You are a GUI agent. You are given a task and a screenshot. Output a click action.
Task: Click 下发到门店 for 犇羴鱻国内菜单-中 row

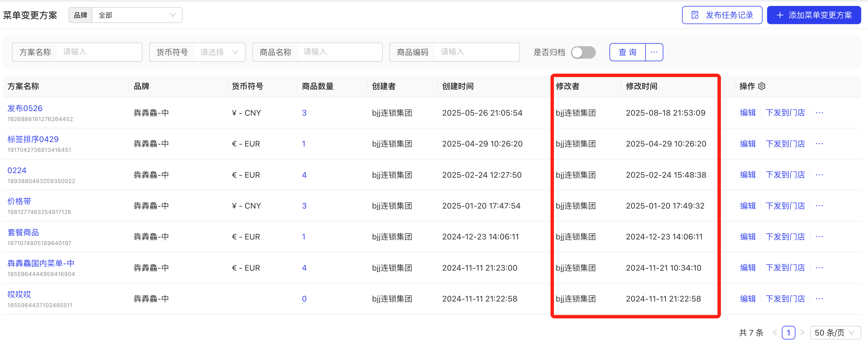coord(785,268)
